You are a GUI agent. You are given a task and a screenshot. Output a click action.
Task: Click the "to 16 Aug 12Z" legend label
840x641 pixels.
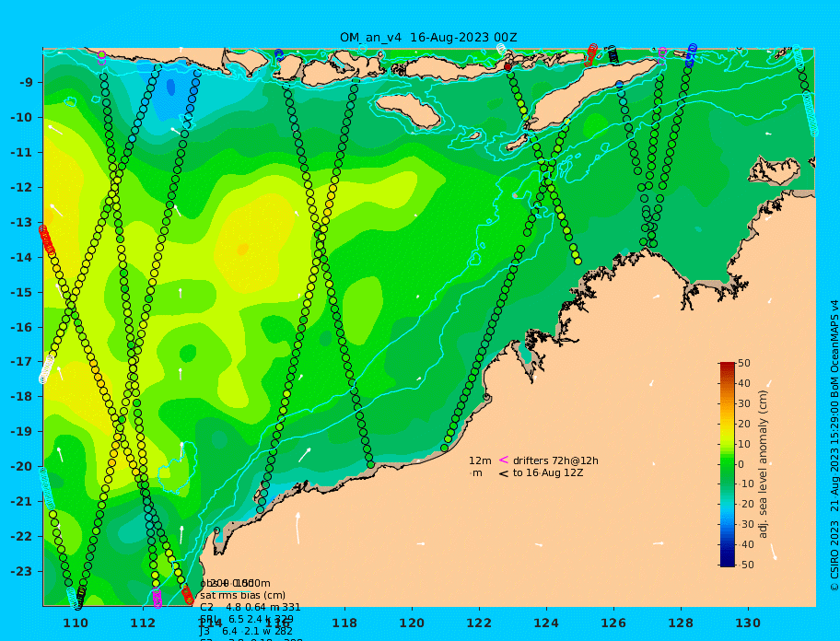point(548,472)
